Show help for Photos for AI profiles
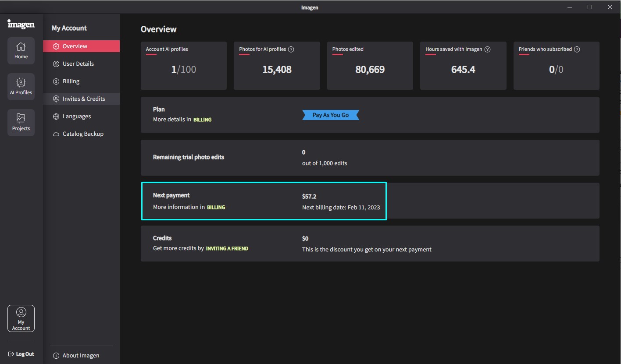The height and width of the screenshot is (364, 621). coord(291,49)
